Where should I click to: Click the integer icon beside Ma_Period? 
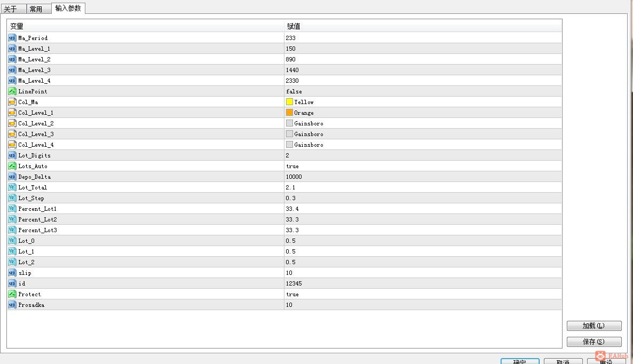[x=12, y=38]
